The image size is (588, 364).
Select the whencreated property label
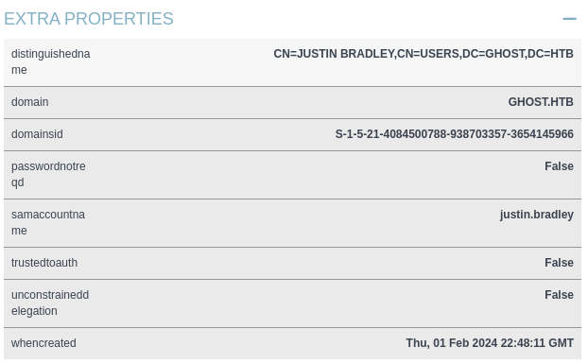43,343
